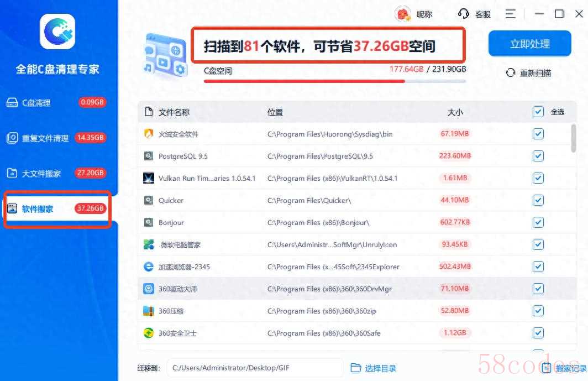The width and height of the screenshot is (588, 381).
Task: Click path C:\Program Files\Quicker\
Action: tap(309, 200)
